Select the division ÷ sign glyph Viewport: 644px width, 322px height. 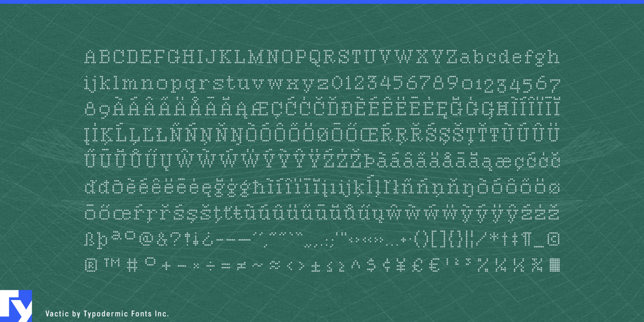(x=210, y=266)
